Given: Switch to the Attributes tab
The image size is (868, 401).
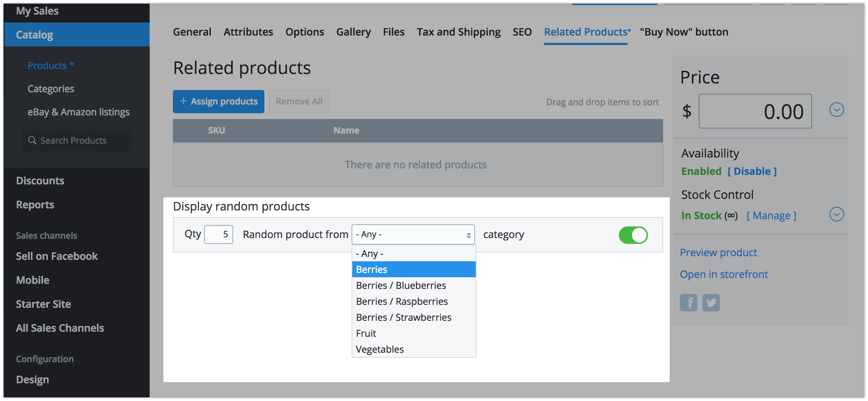Looking at the screenshot, I should tap(248, 32).
